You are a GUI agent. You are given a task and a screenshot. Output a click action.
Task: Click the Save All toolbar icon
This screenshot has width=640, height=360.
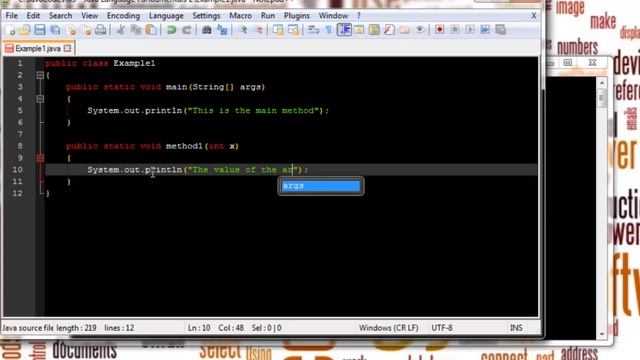[x=55, y=30]
